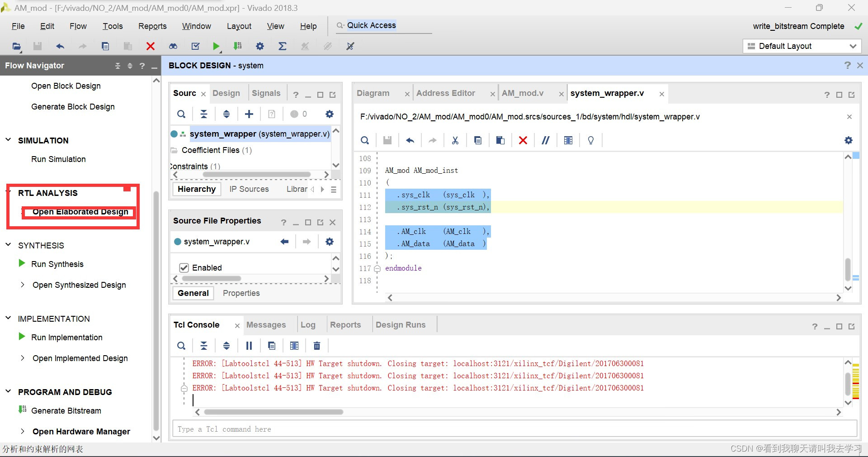Switch to the Address Editor tab
868x457 pixels.
446,93
